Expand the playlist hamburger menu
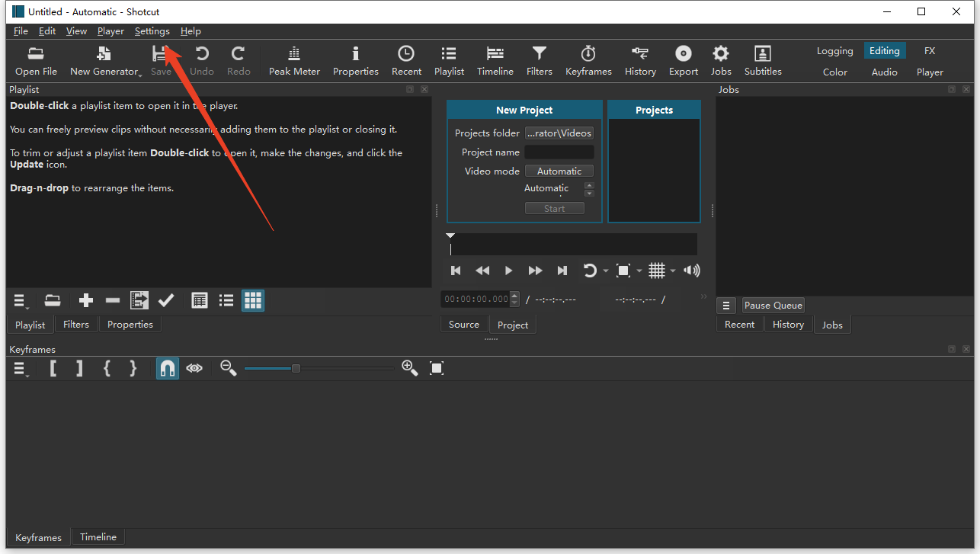This screenshot has height=554, width=980. tap(21, 300)
